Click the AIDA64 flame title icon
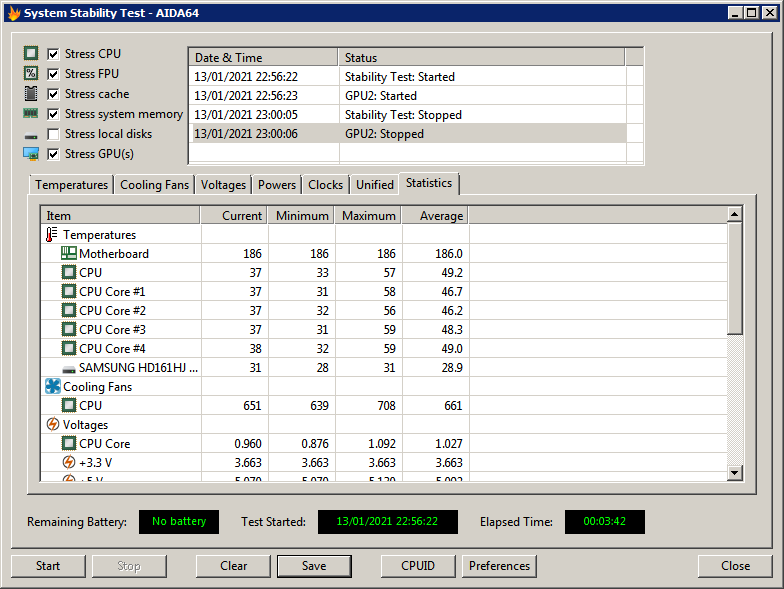 14,12
